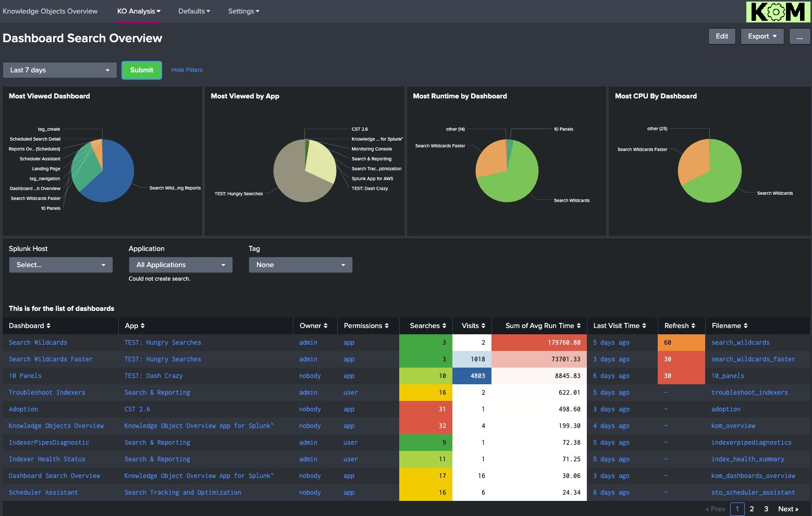Click the 1018 visits cell
812x516 pixels.
pos(472,359)
